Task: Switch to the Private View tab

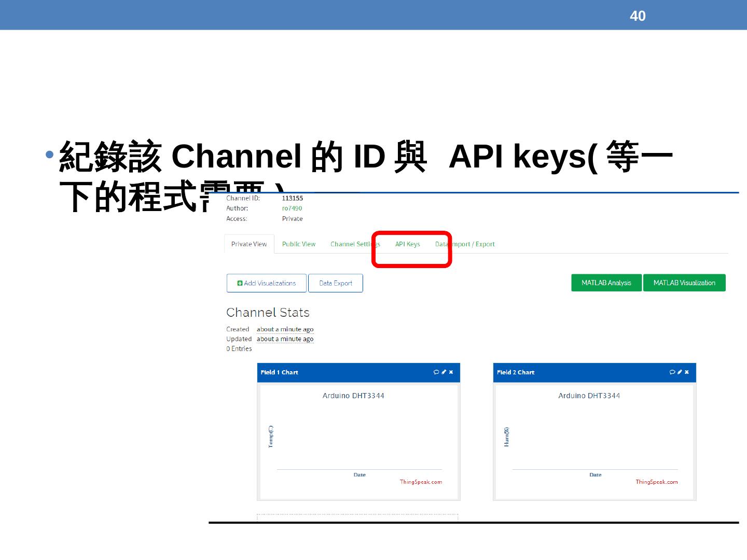Action: pos(249,244)
